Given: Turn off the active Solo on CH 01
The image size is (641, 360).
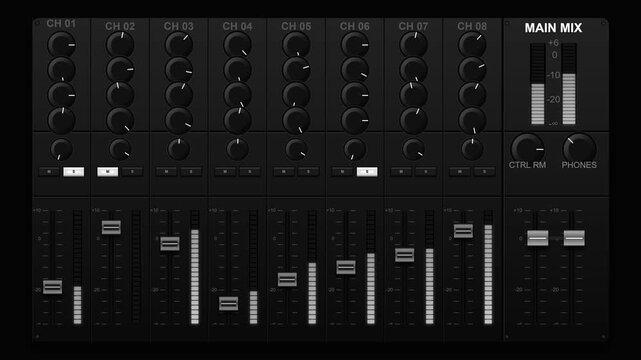Looking at the screenshot, I should [x=74, y=172].
